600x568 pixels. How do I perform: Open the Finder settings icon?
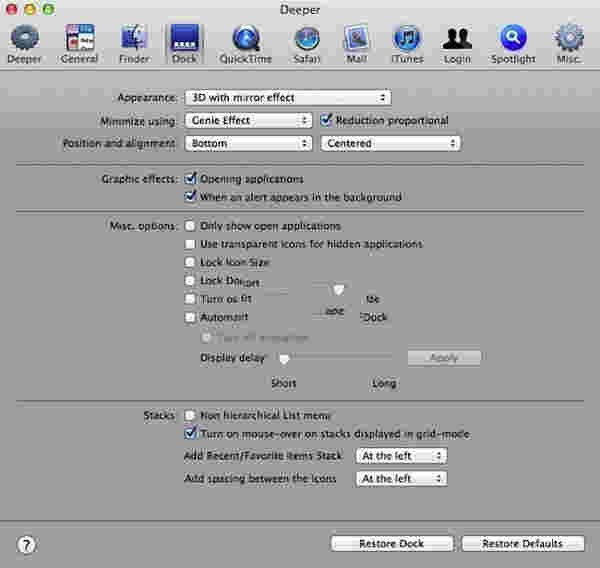coord(134,40)
